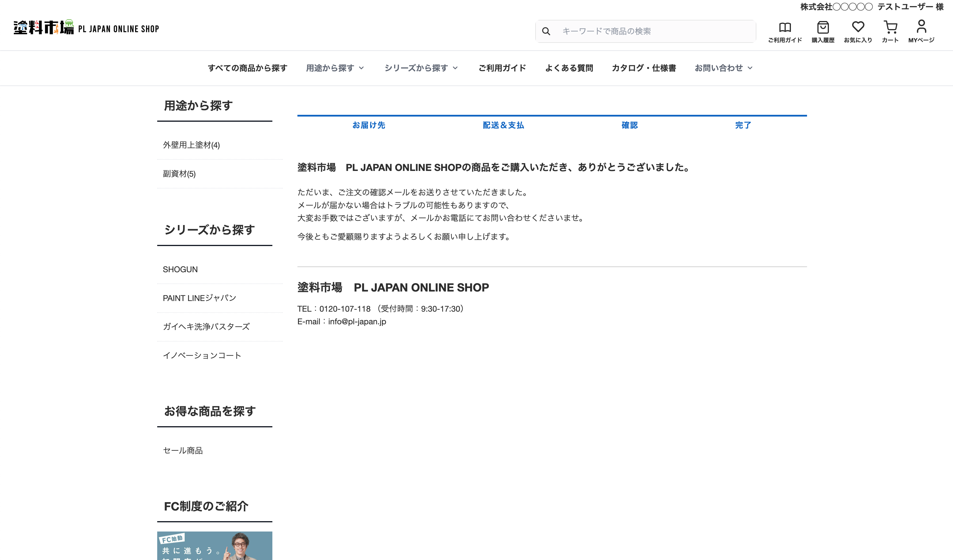953x560 pixels.
Task: Select the 副資材(5) category link
Action: (x=179, y=174)
